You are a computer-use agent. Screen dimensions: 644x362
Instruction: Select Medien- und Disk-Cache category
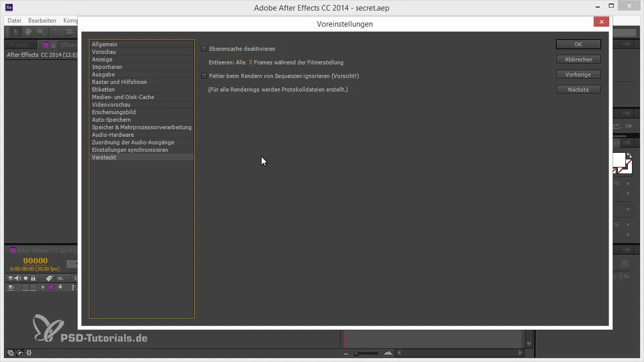tap(142, 97)
